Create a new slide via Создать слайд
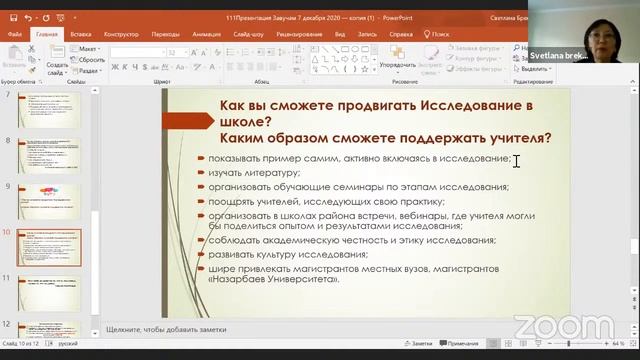640x360 pixels. (x=57, y=61)
